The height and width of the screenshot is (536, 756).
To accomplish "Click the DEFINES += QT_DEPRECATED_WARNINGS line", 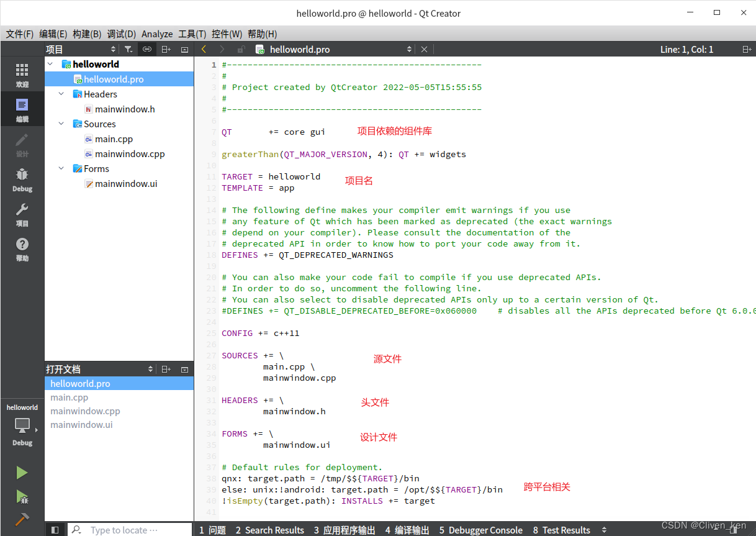I will coord(307,255).
